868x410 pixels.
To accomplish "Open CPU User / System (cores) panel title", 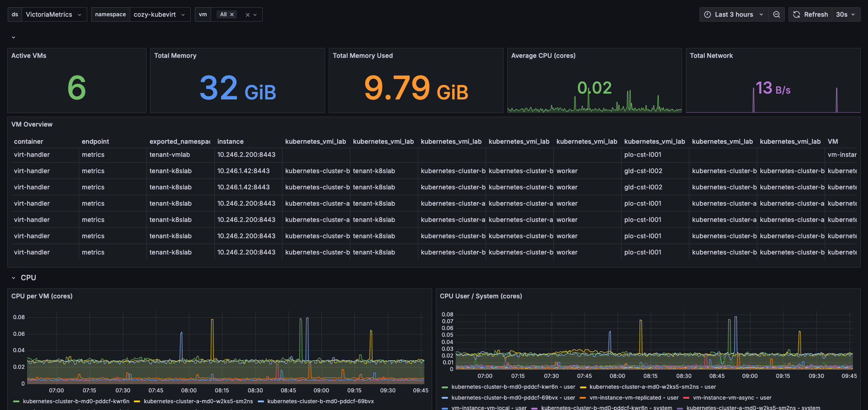I will coord(481,296).
